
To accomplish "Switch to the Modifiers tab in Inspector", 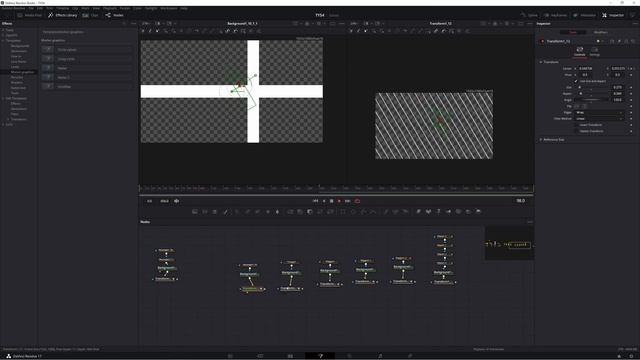I will [x=600, y=32].
